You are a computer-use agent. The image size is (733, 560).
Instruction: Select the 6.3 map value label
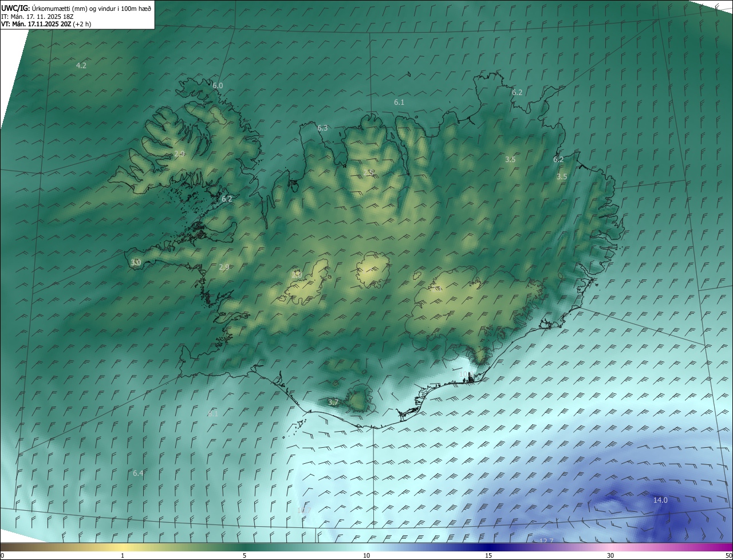[322, 128]
